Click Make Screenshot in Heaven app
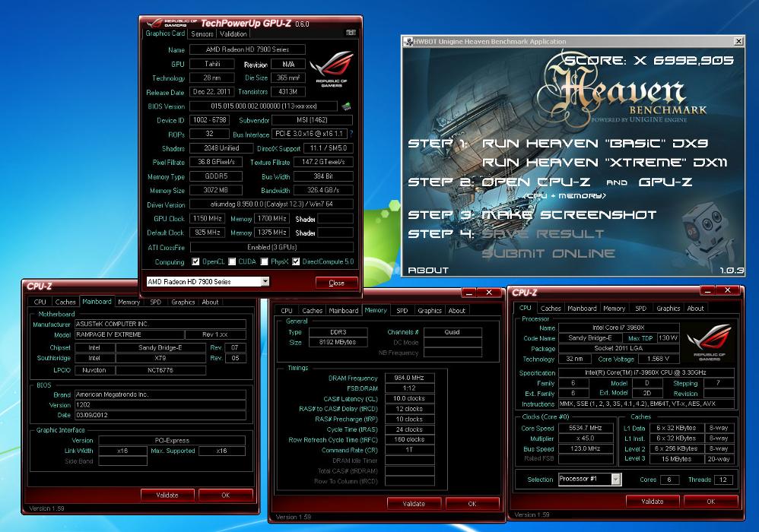Image resolution: width=759 pixels, height=532 pixels. coord(569,215)
